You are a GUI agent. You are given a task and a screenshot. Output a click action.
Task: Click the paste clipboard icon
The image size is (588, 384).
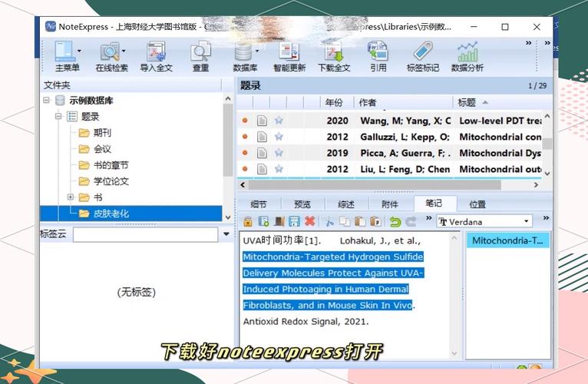click(360, 221)
